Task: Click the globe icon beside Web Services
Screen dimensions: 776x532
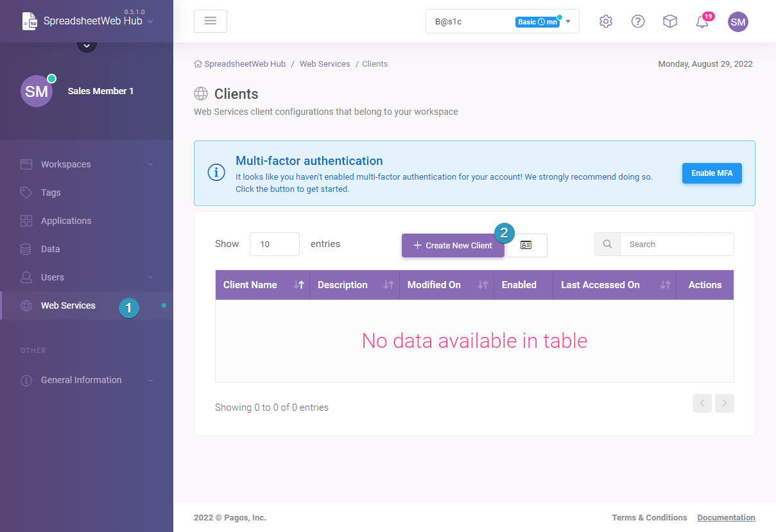Action: 26,305
